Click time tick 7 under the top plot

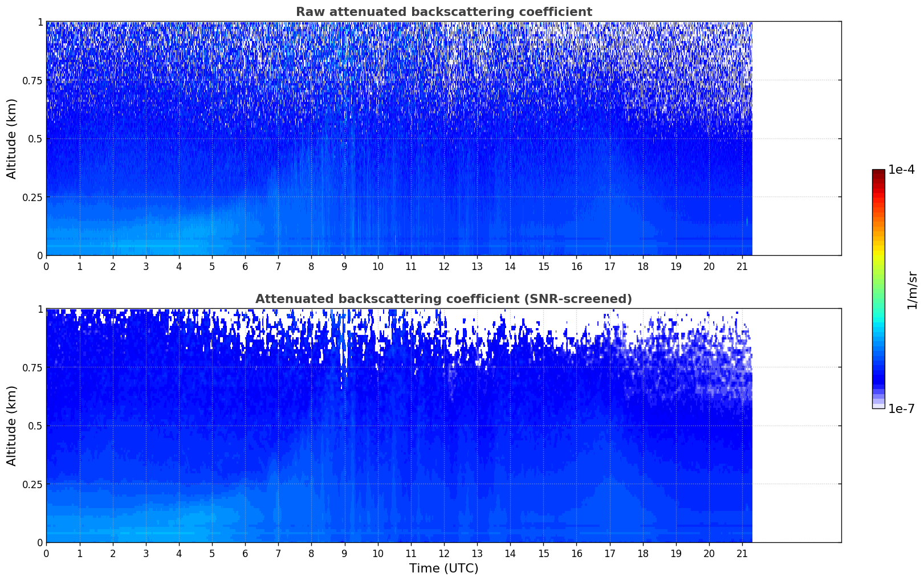click(278, 266)
